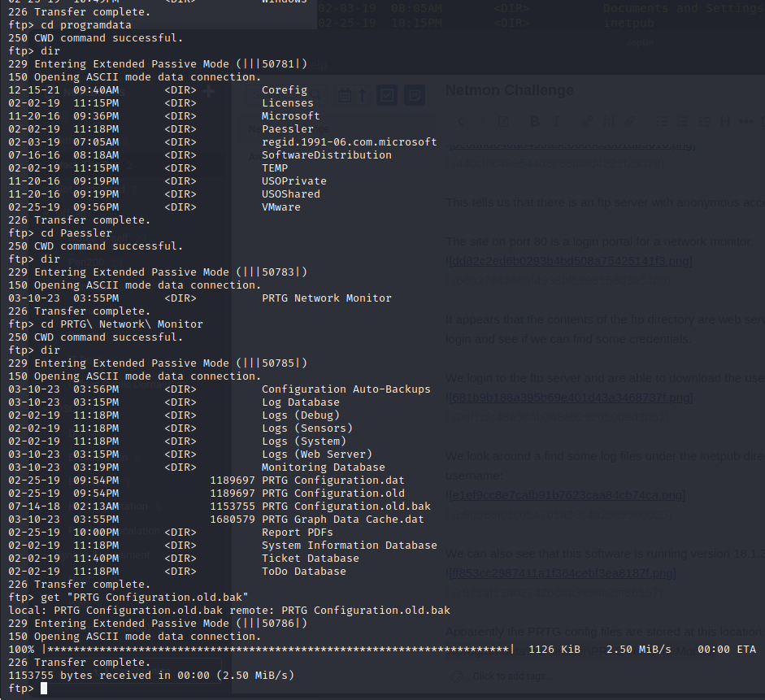Click the Joplin note search magnifier icon

click(x=315, y=94)
